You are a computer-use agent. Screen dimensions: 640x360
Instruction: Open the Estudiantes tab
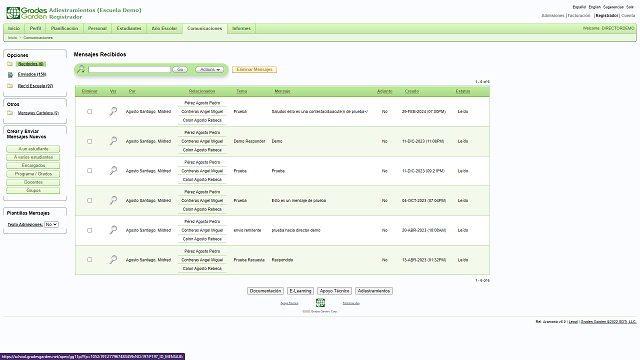pos(129,29)
